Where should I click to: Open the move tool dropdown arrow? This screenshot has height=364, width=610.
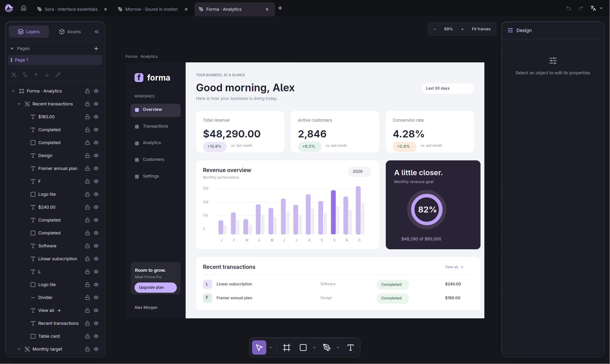(270, 348)
